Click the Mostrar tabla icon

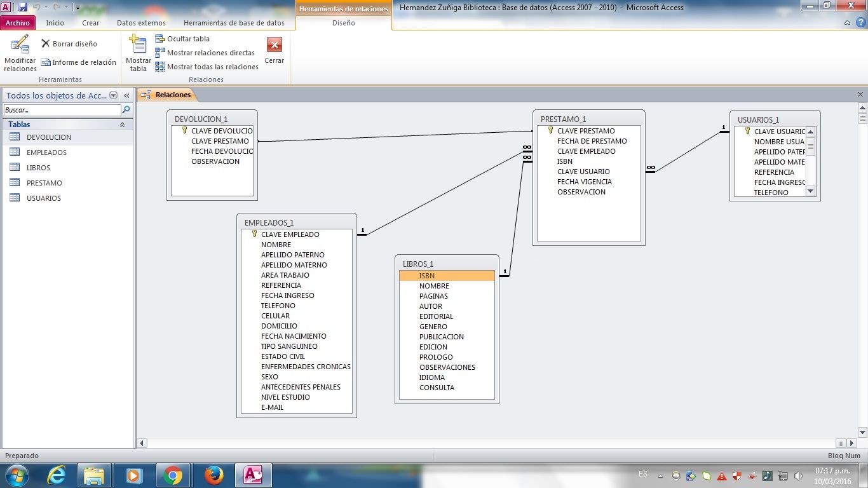click(x=138, y=46)
